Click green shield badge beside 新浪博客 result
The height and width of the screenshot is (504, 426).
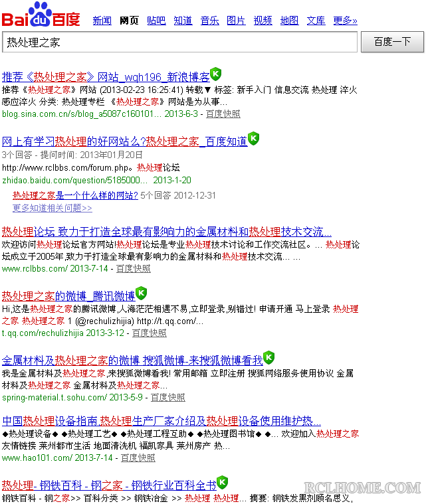coord(215,74)
